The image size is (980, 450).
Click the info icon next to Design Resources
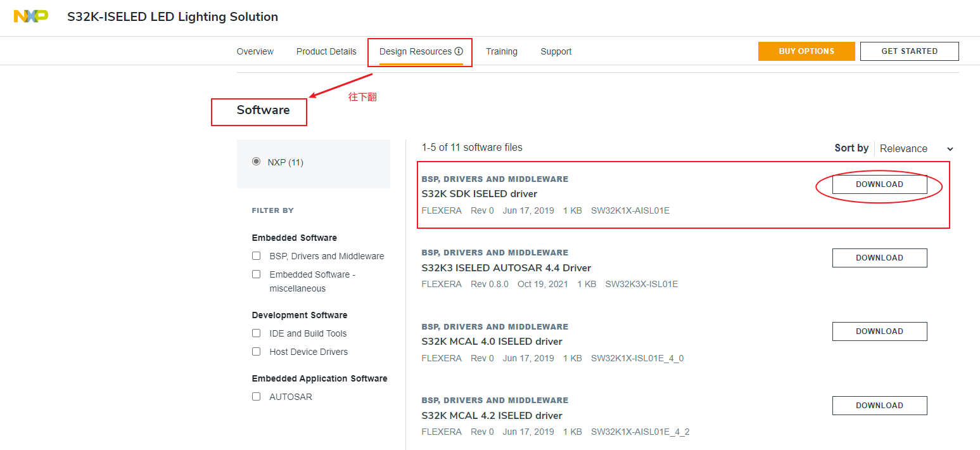459,51
